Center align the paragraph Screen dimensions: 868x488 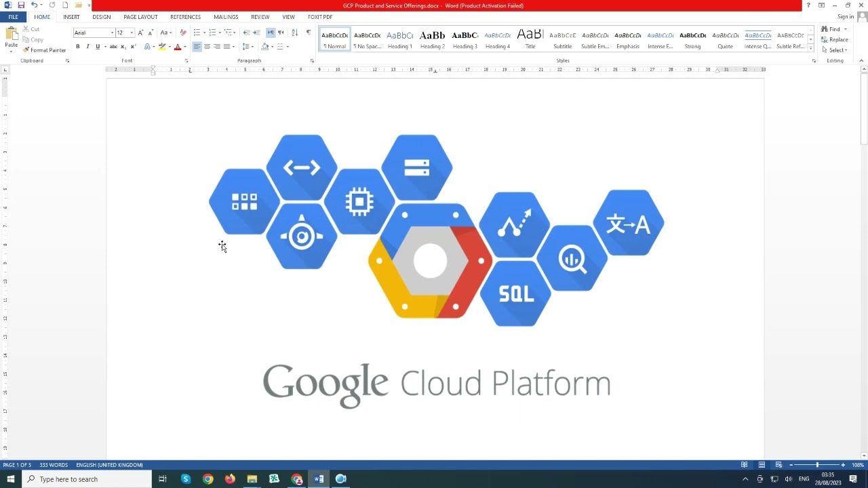click(207, 47)
